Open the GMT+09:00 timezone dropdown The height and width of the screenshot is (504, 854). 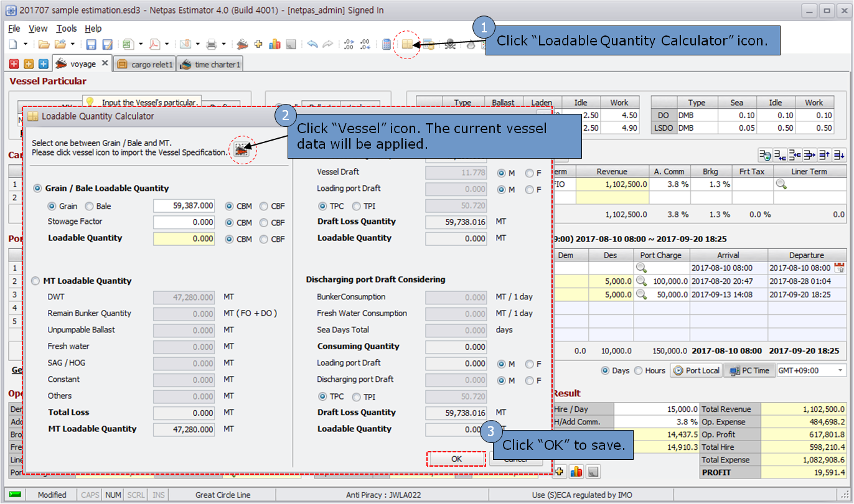(x=841, y=370)
